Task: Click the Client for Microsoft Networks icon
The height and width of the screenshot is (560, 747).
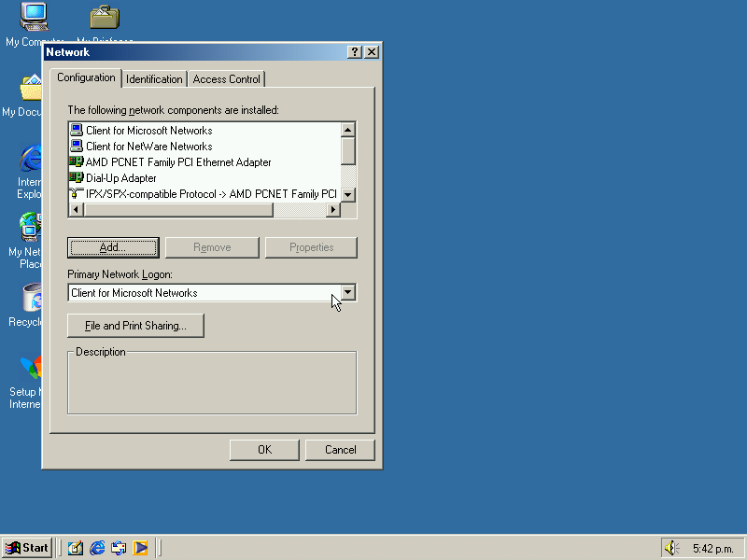Action: (77, 130)
